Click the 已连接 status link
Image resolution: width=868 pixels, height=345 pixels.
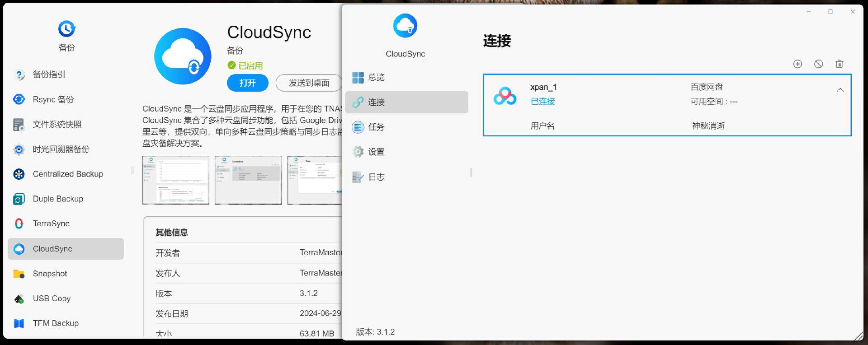click(542, 102)
